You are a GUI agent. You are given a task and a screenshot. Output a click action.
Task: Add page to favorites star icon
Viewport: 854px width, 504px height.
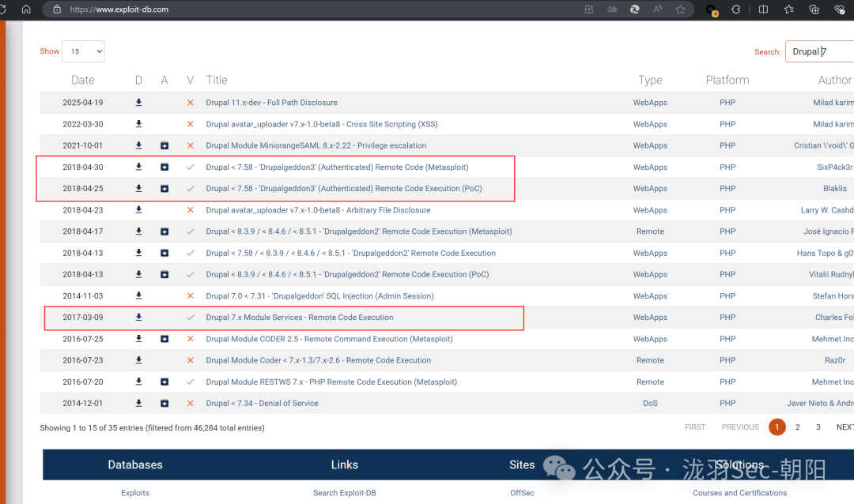pos(680,9)
